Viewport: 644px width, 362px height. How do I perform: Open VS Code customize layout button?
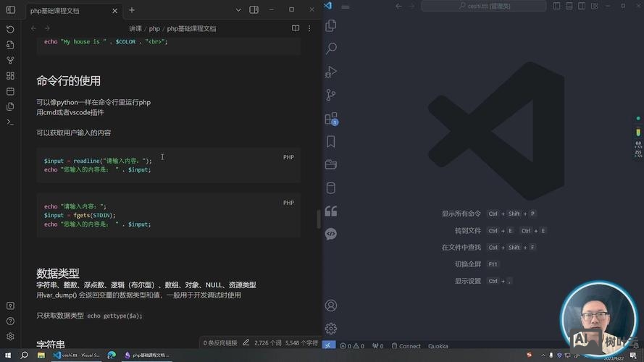[x=595, y=6]
